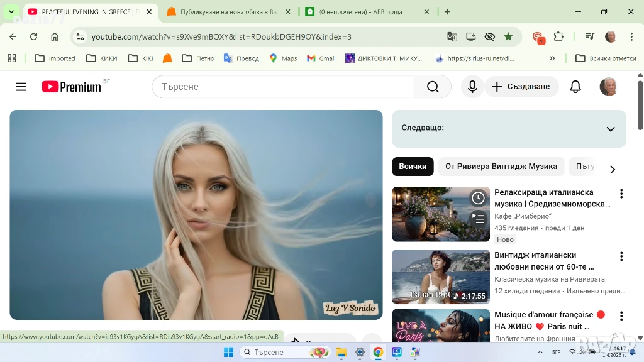This screenshot has width=644, height=362.
Task: Add Italian music video to Watch Later
Action: (x=478, y=199)
